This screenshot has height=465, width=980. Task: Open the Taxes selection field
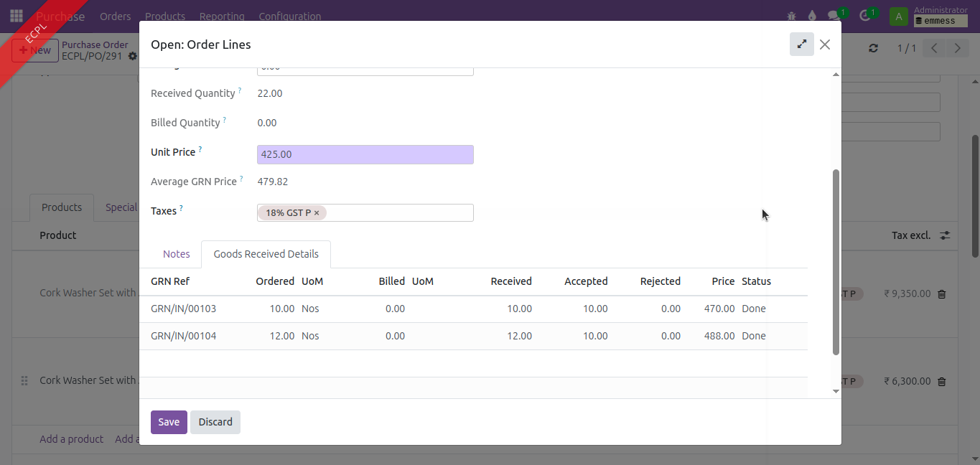tap(398, 213)
